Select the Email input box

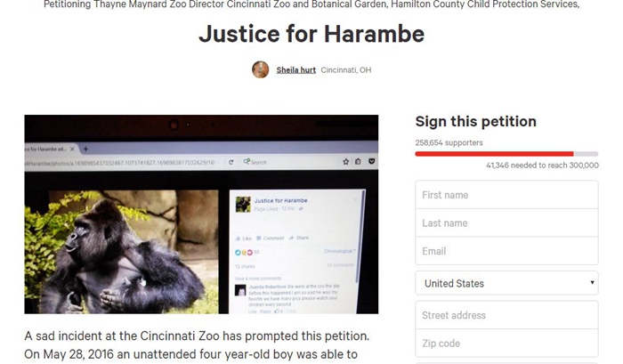coord(506,251)
